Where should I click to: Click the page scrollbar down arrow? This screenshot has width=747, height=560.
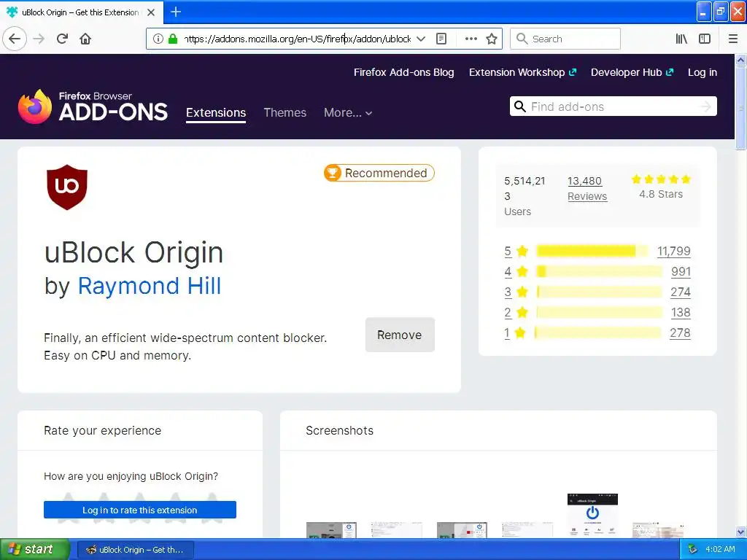tap(740, 532)
